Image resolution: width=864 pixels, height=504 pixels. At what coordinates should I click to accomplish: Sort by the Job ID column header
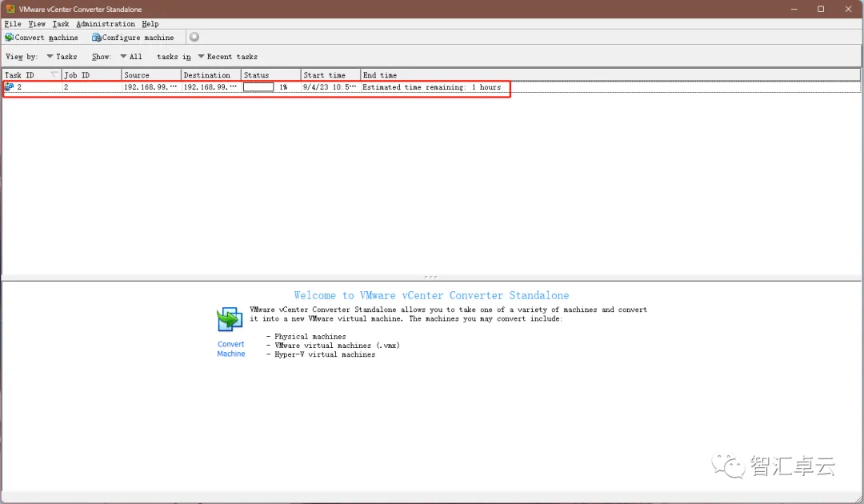tap(91, 75)
